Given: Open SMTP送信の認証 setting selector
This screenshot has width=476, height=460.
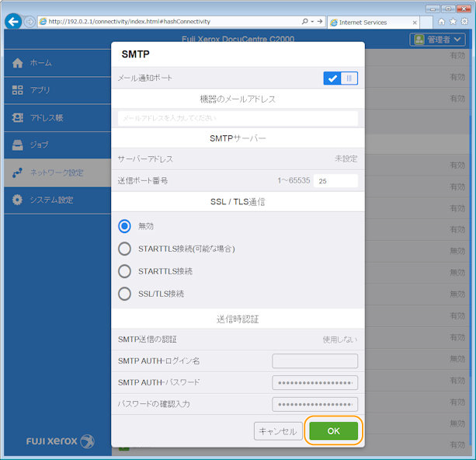Looking at the screenshot, I should 339,340.
